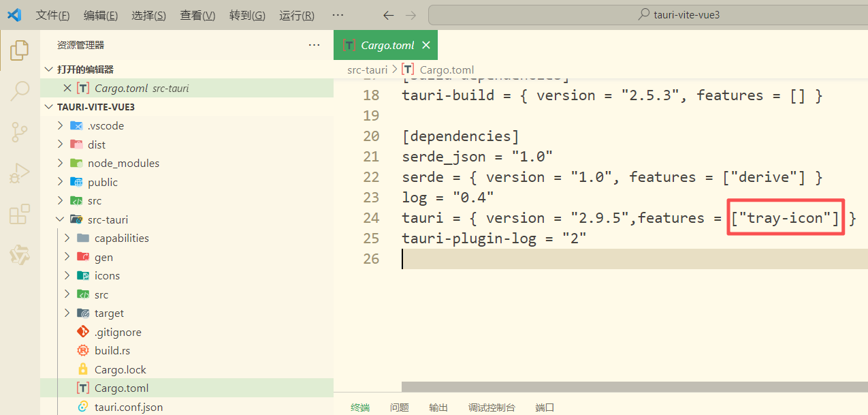Image resolution: width=868 pixels, height=415 pixels.
Task: Open the Source Control activity icon
Action: pos(20,132)
